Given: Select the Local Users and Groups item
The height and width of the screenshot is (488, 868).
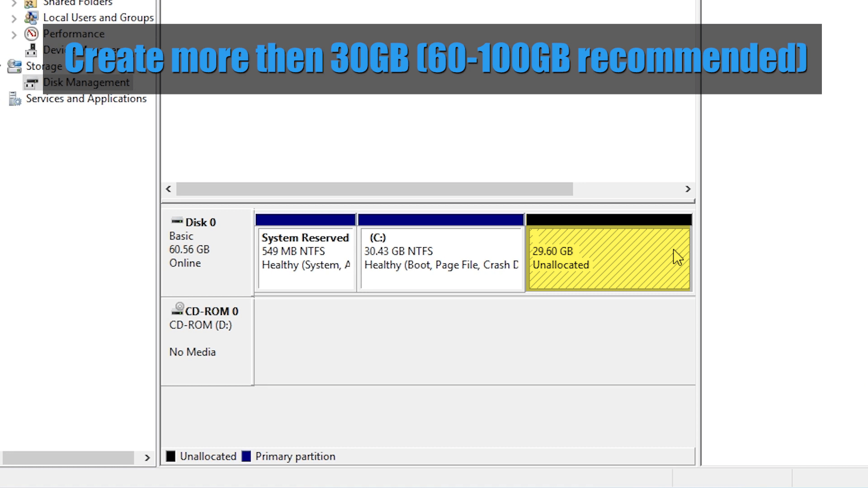Looking at the screenshot, I should 99,17.
